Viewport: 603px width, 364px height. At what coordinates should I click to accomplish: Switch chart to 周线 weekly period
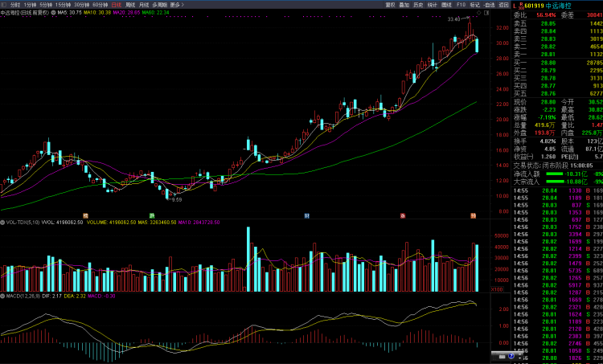(131, 5)
